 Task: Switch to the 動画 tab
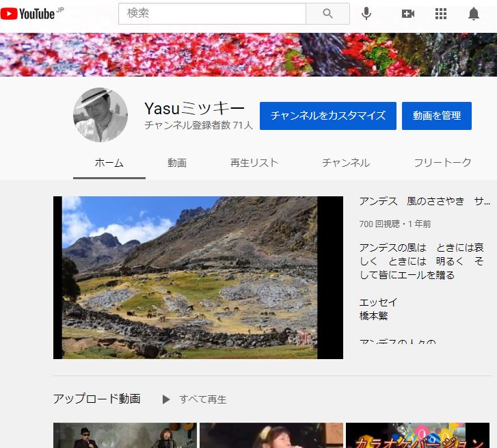tap(177, 163)
